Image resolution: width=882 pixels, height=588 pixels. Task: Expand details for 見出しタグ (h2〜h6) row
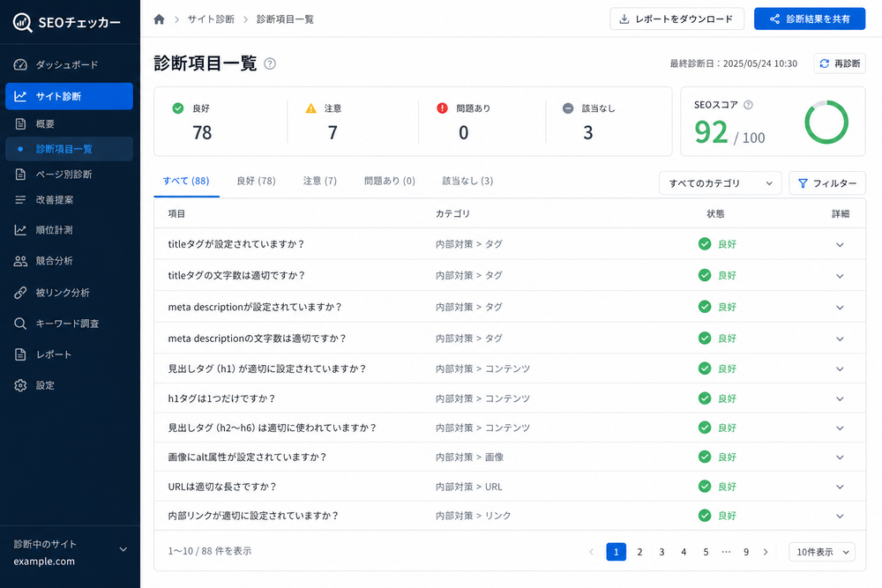[x=840, y=428]
